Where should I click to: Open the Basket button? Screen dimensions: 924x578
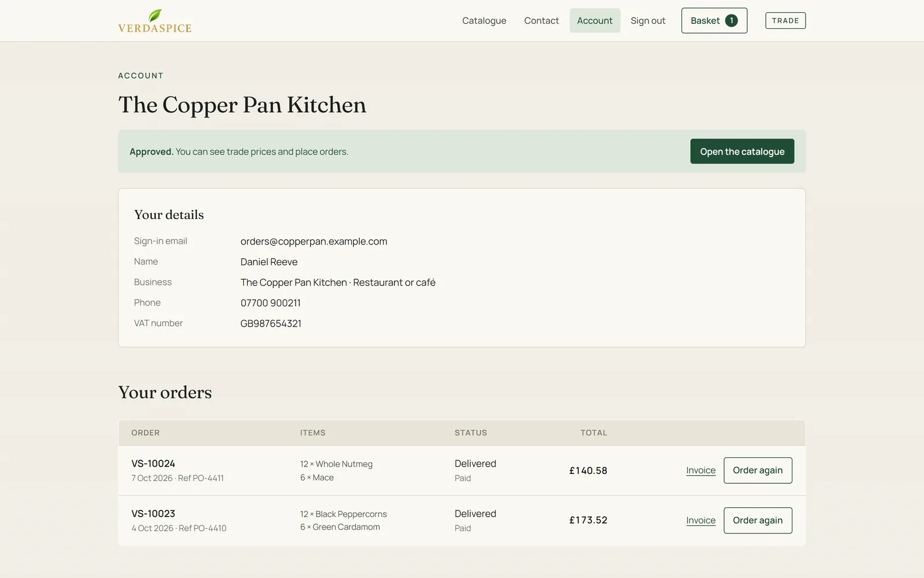(714, 21)
